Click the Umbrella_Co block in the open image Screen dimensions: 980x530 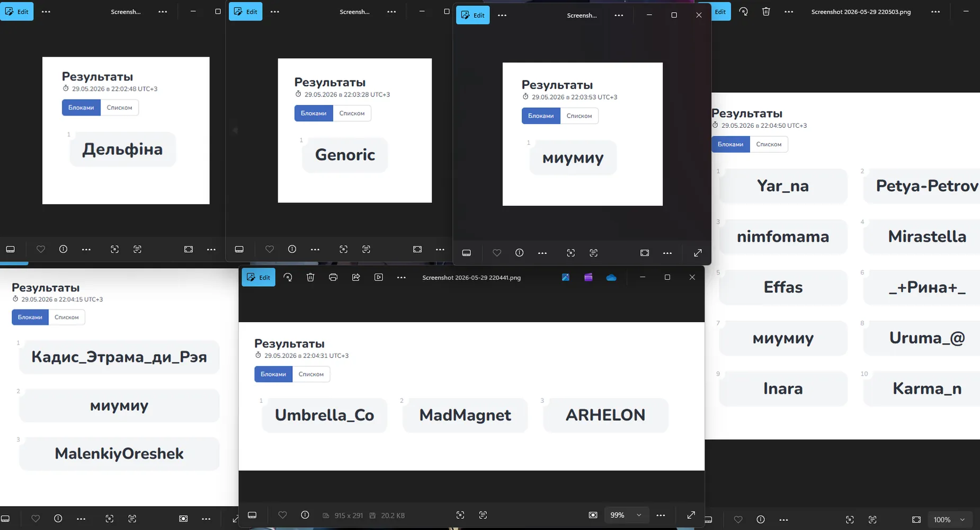(324, 415)
